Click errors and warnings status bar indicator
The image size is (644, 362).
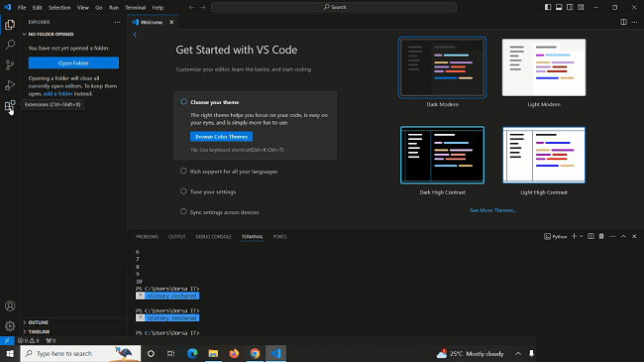coord(29,340)
